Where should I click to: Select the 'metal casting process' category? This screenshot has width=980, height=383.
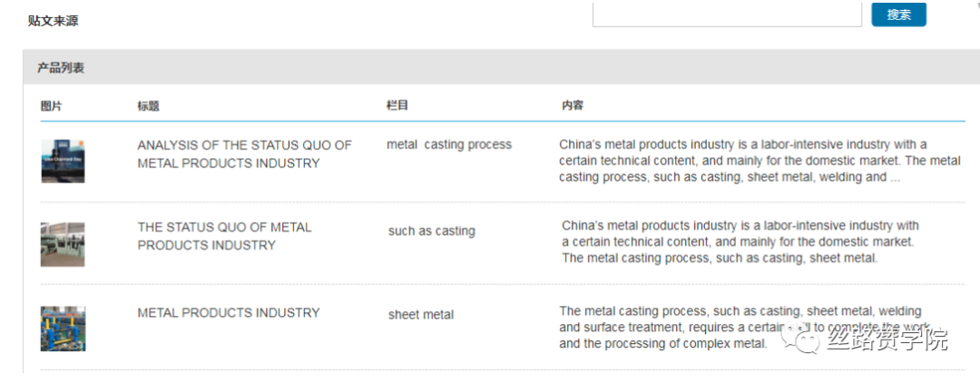tap(449, 144)
